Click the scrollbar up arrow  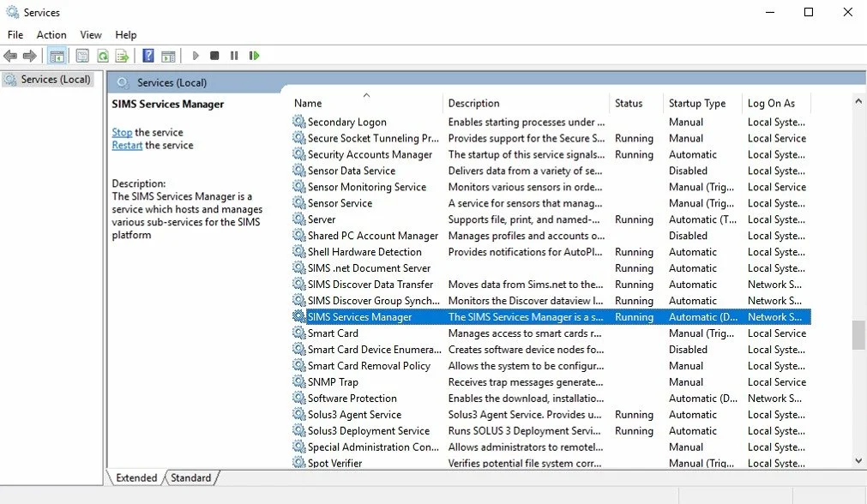click(858, 101)
